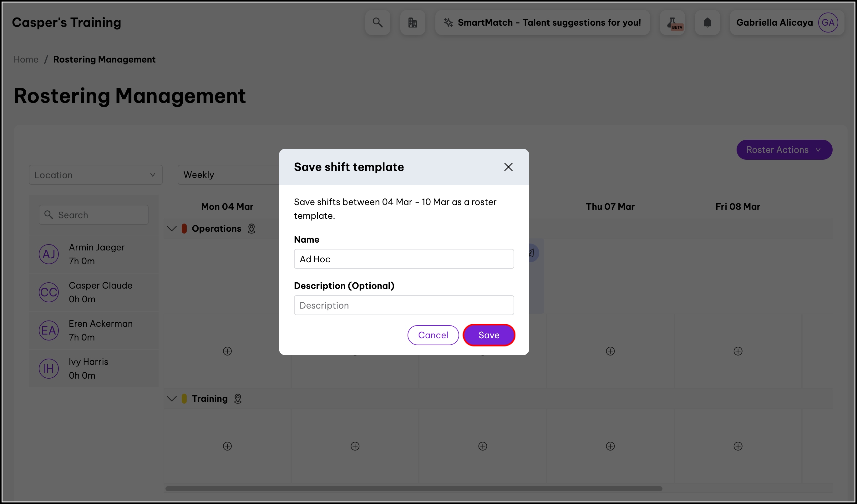Collapse the Operations group chevron

[172, 228]
